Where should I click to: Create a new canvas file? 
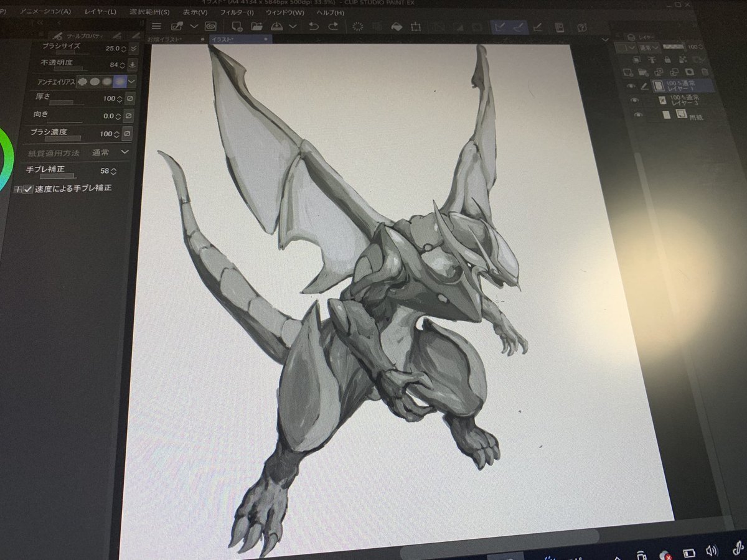click(x=236, y=26)
